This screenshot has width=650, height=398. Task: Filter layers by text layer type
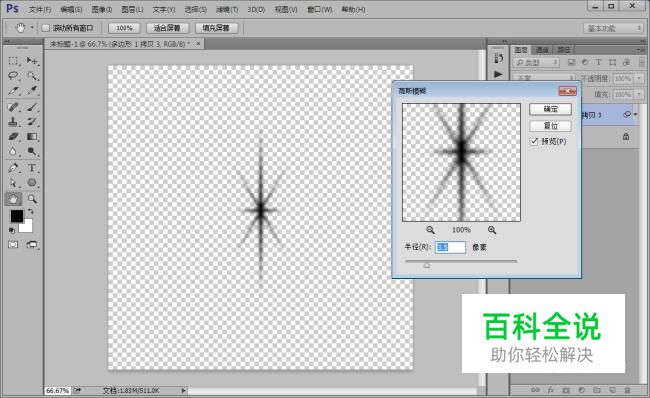tap(599, 62)
